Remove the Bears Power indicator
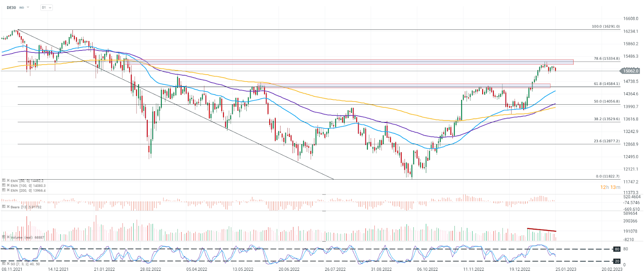The height and width of the screenshot is (278, 644). click(x=8, y=207)
